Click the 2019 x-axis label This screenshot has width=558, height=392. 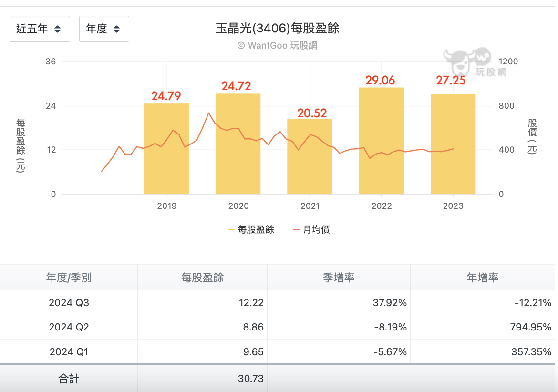(x=166, y=206)
